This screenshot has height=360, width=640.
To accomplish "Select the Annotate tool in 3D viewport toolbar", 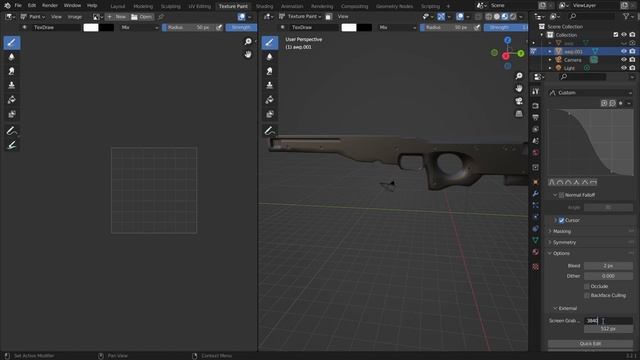I will (x=270, y=131).
